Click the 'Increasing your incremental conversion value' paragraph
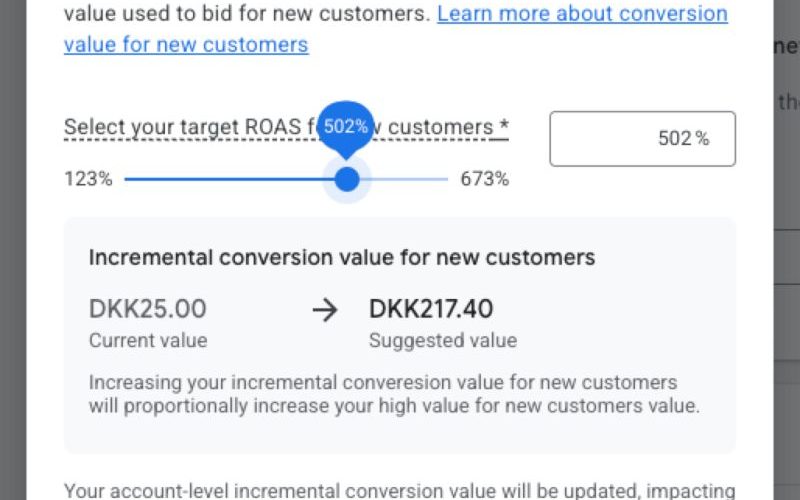This screenshot has height=500, width=800. [393, 394]
